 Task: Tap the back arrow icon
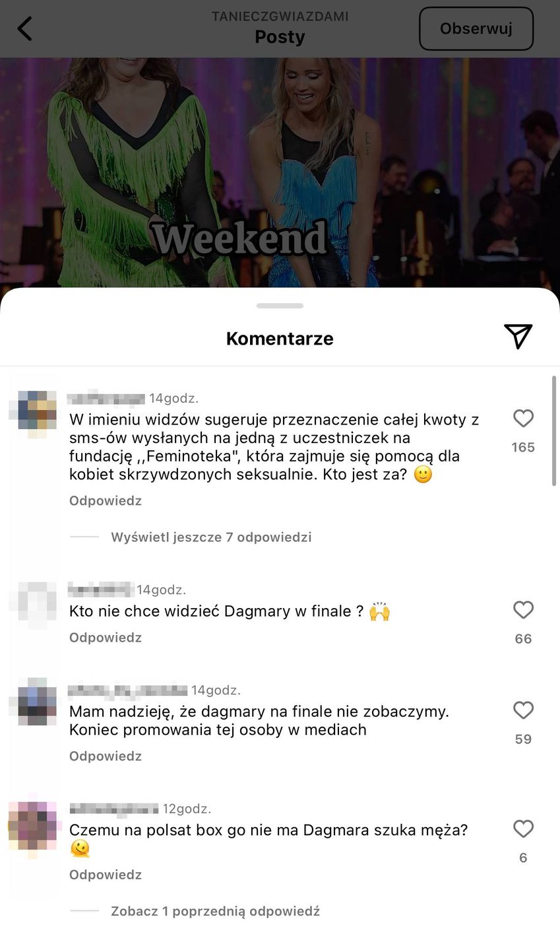pyautogui.click(x=24, y=28)
